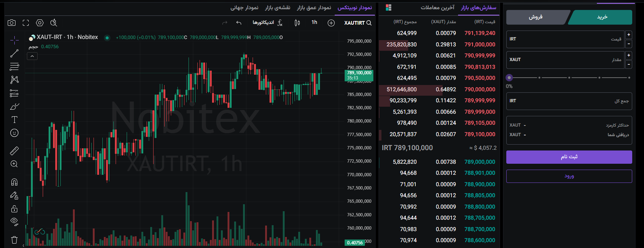Click the ثبت نام sign-up button
Image resolution: width=644 pixels, height=248 pixels.
569,157
